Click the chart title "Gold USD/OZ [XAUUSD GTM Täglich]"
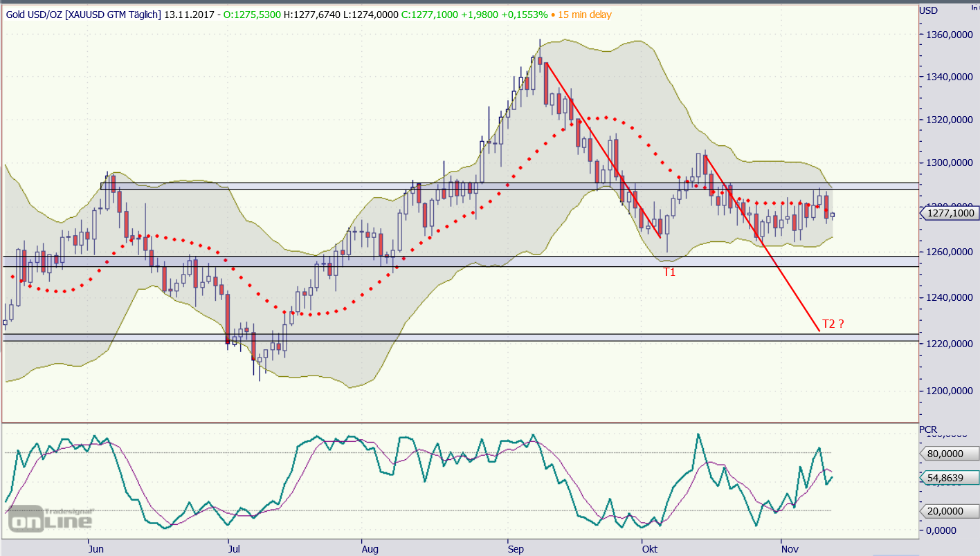This screenshot has height=556, width=980. (85, 15)
